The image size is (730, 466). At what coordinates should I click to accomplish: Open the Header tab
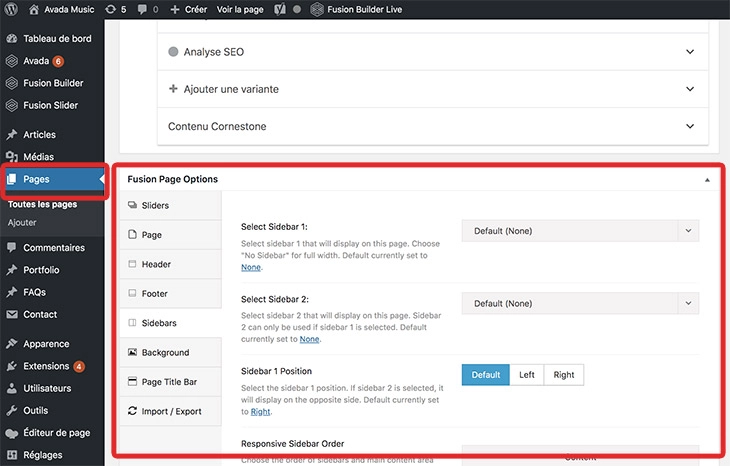pyautogui.click(x=170, y=264)
